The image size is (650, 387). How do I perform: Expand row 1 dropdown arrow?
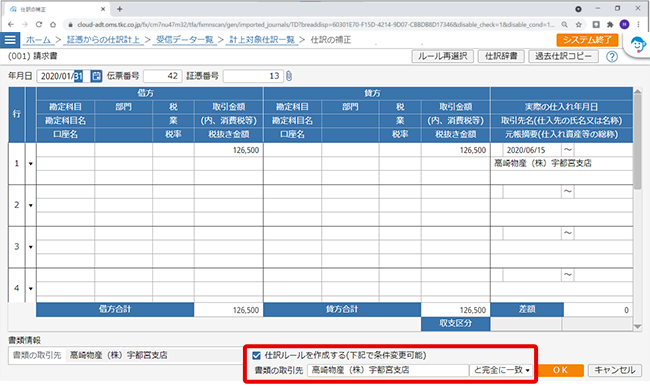31,164
